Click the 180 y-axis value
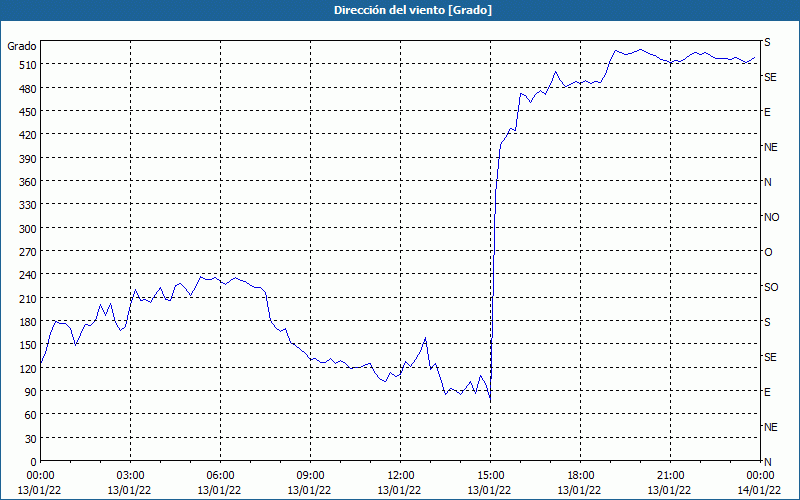Screen dimensions: 800x500 (28, 322)
